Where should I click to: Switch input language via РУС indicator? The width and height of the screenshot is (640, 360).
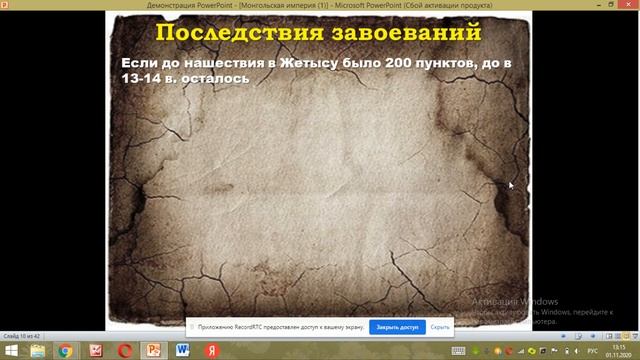click(593, 351)
